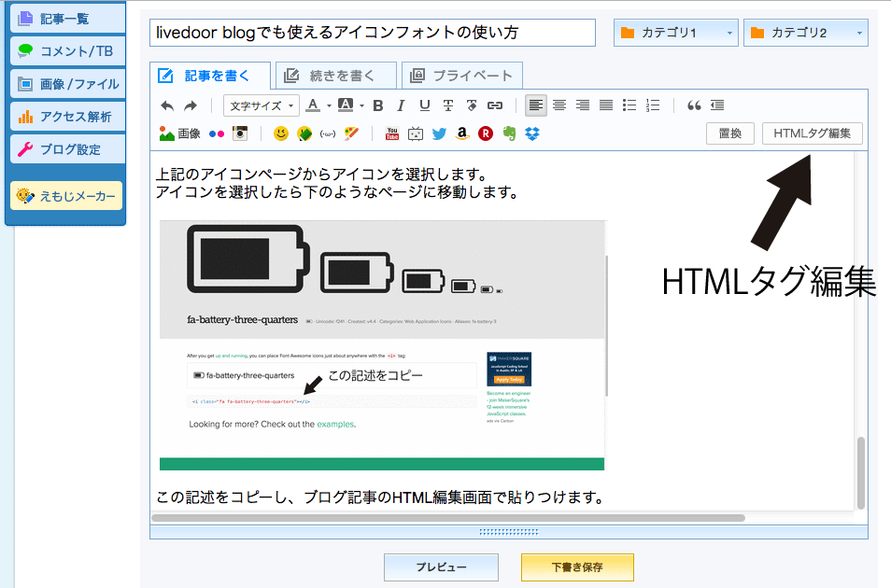This screenshot has width=891, height=588.
Task: Click the 下書き保存 button
Action: [577, 567]
